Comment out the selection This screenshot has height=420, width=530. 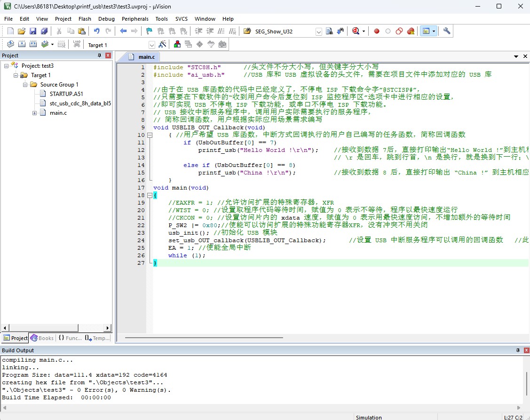click(x=221, y=32)
